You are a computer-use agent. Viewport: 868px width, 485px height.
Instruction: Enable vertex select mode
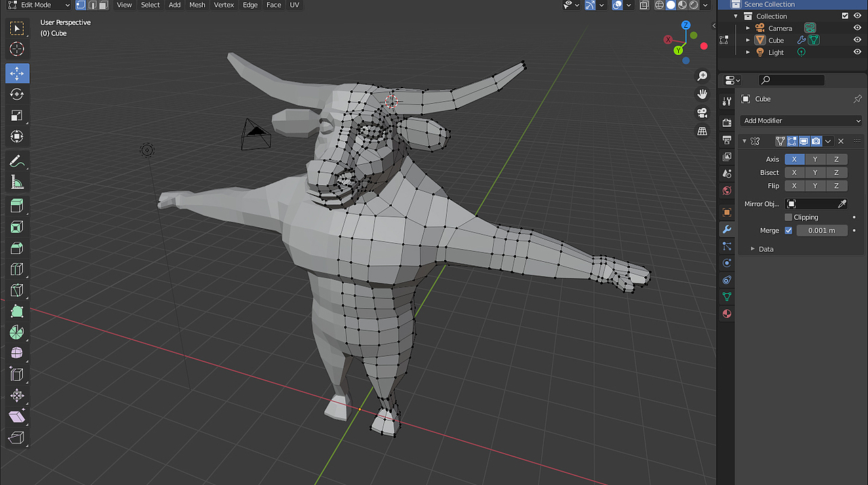[81, 5]
